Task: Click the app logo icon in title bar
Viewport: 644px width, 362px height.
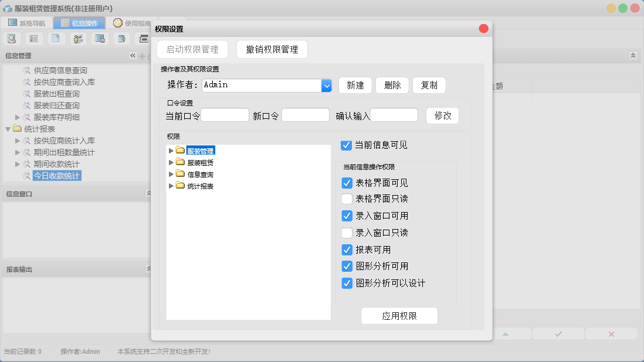Action: pos(8,8)
